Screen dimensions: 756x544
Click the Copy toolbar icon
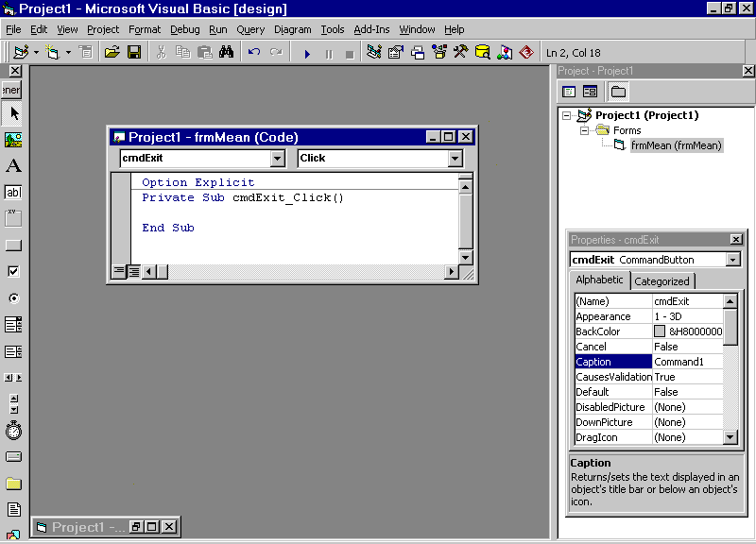coord(182,52)
